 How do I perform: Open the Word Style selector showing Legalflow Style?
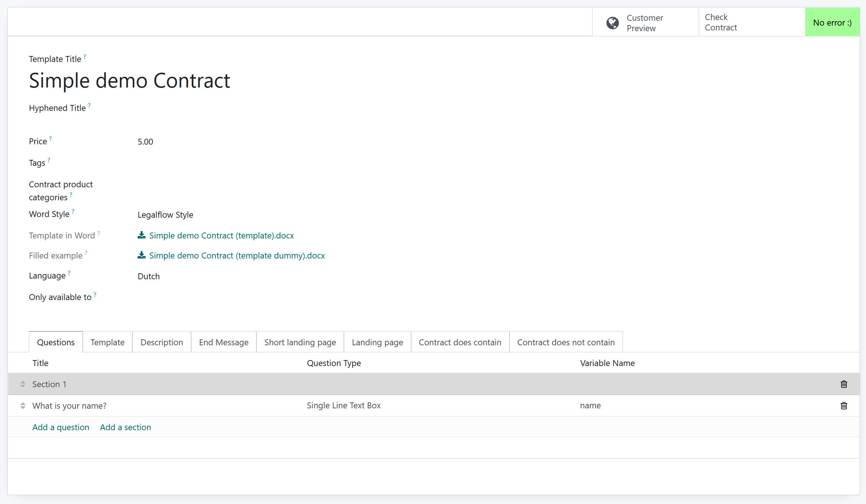click(x=165, y=215)
